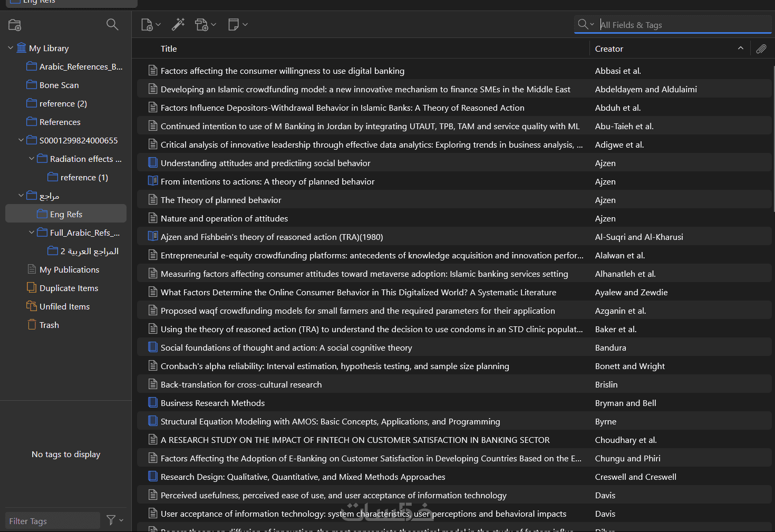Click the book icon for 'Structural Equation Modeling' item

tap(153, 421)
